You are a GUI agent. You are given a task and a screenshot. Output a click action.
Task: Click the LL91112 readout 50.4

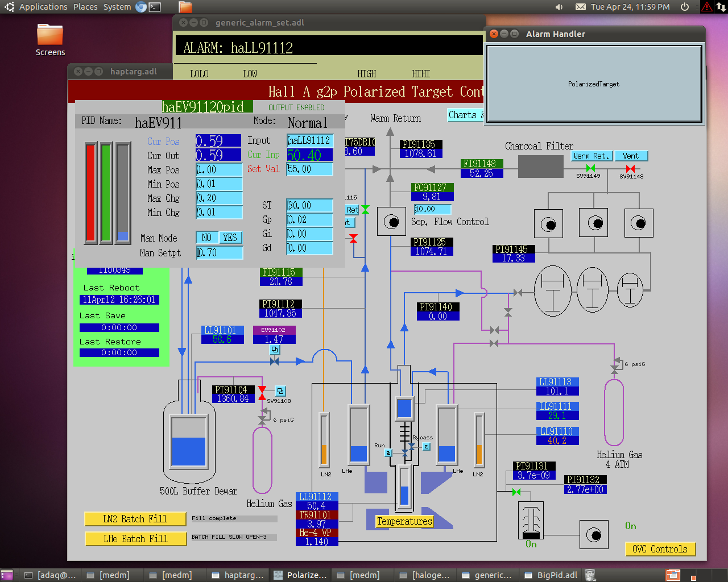pyautogui.click(x=316, y=506)
